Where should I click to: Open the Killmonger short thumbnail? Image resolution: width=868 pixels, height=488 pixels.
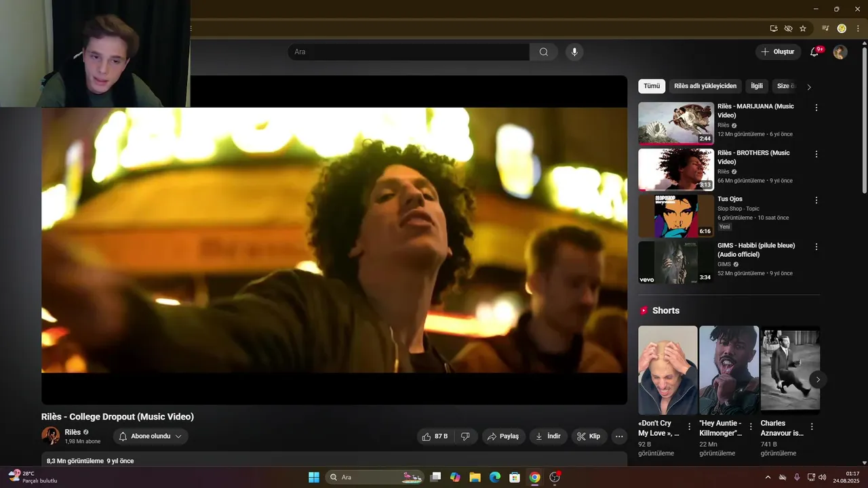pyautogui.click(x=729, y=370)
